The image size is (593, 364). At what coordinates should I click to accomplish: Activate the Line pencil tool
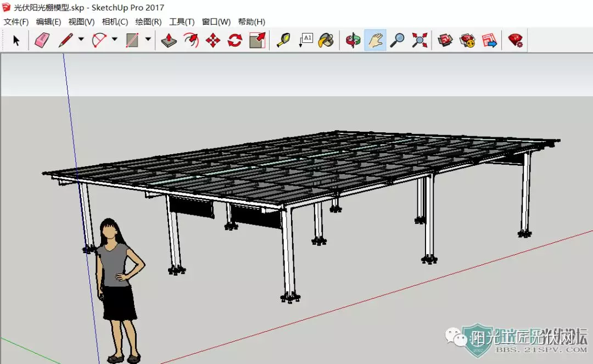pyautogui.click(x=65, y=40)
